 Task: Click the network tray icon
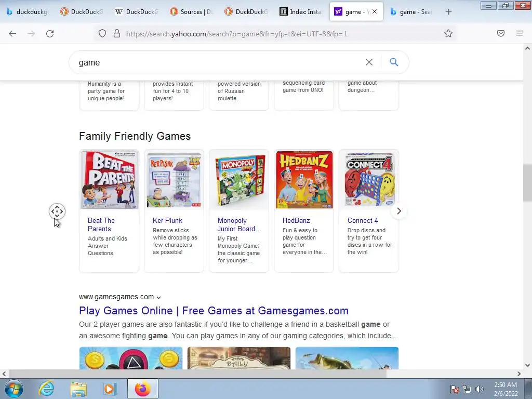467,389
